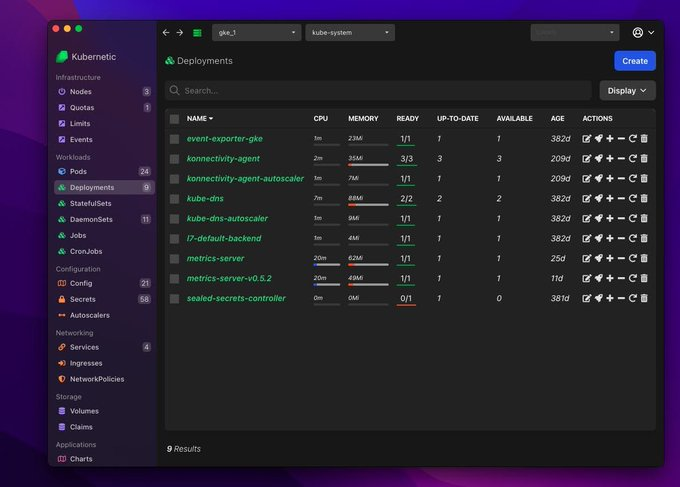Open the kube-system namespace dropdown
This screenshot has width=680, height=487.
click(350, 33)
